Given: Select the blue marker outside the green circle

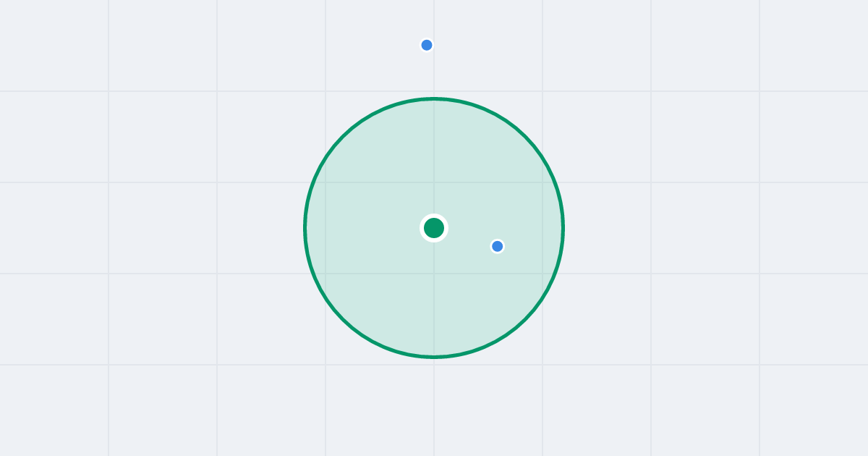Looking at the screenshot, I should pyautogui.click(x=427, y=45).
